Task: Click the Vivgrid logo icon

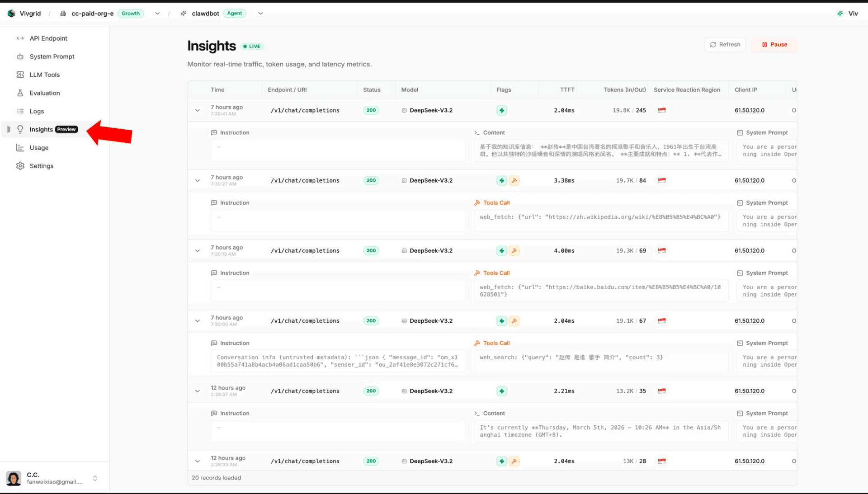Action: point(11,13)
